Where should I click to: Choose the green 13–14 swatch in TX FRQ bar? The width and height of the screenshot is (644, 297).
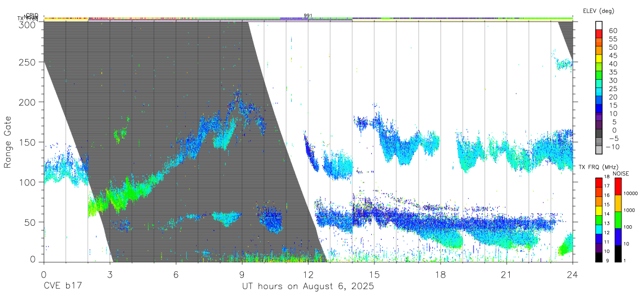point(599,219)
